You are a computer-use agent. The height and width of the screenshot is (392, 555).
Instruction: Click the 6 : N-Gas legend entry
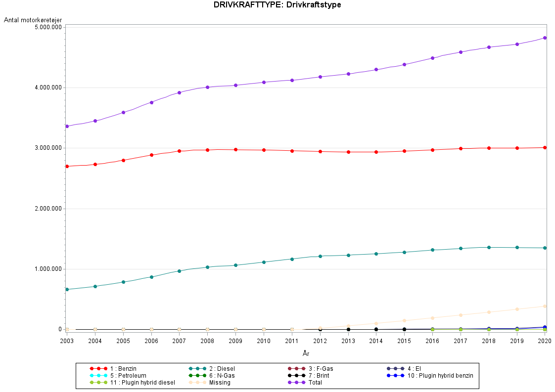pos(223,376)
